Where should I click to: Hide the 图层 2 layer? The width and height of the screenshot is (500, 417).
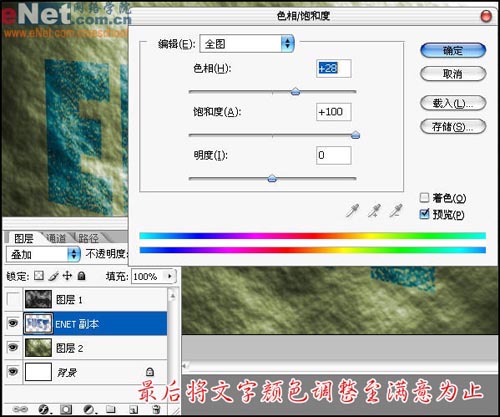click(x=13, y=348)
